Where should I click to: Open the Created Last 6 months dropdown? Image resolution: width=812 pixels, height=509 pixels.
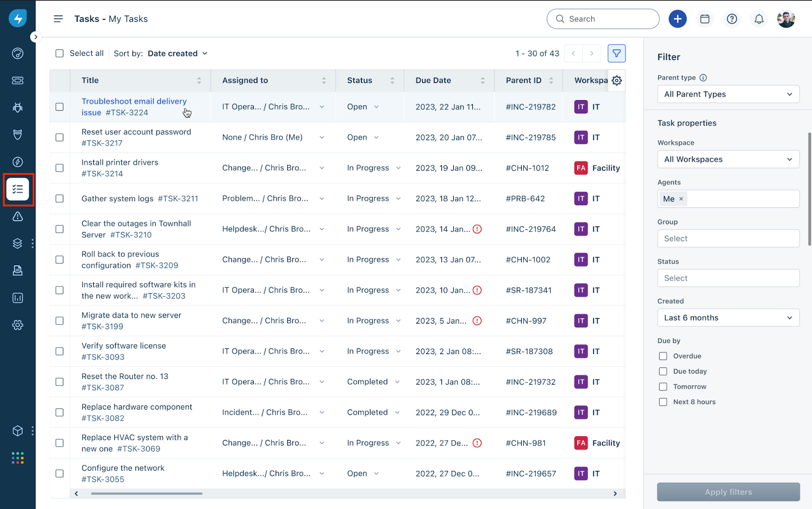[x=728, y=318]
